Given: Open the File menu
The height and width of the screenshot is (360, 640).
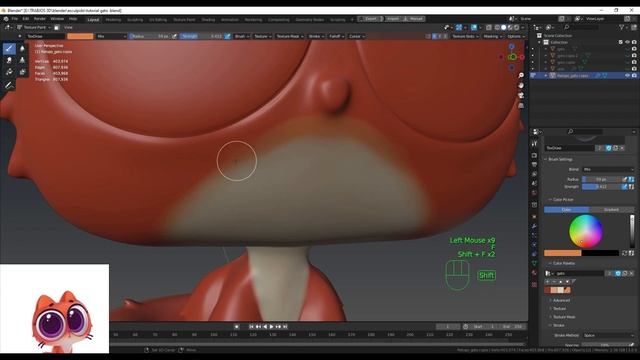Looking at the screenshot, I should (15, 19).
